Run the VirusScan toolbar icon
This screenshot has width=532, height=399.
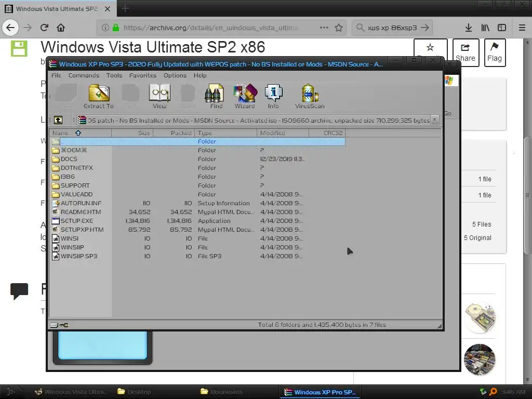[310, 96]
